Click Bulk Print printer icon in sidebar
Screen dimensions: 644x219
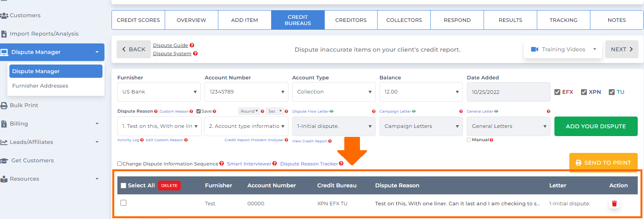(4, 106)
